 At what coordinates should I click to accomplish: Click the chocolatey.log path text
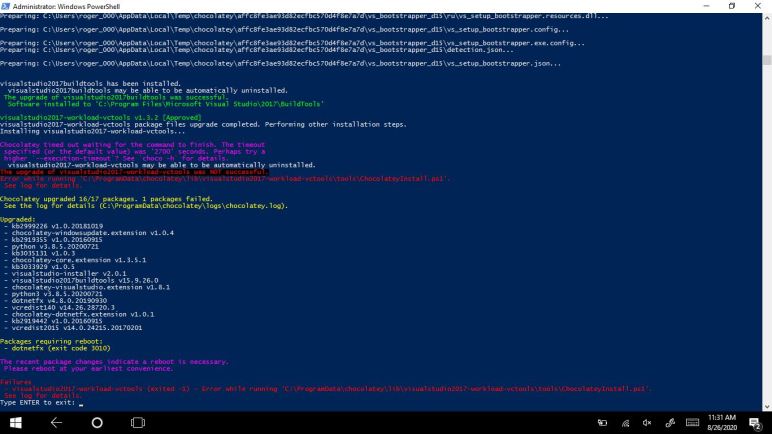210,205
